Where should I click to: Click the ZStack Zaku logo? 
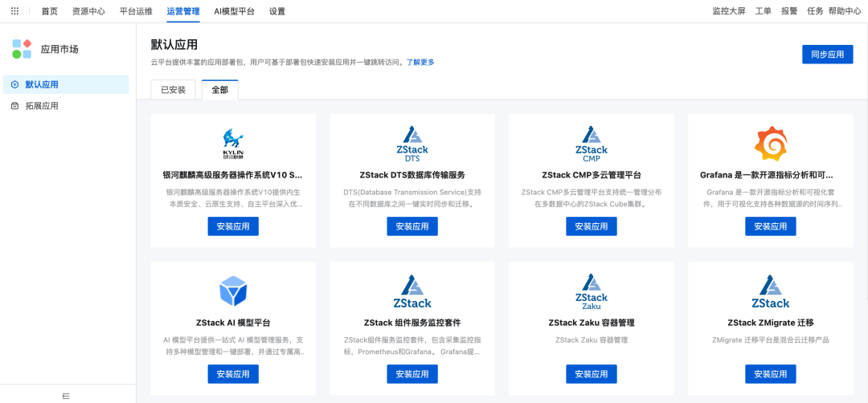(x=592, y=292)
